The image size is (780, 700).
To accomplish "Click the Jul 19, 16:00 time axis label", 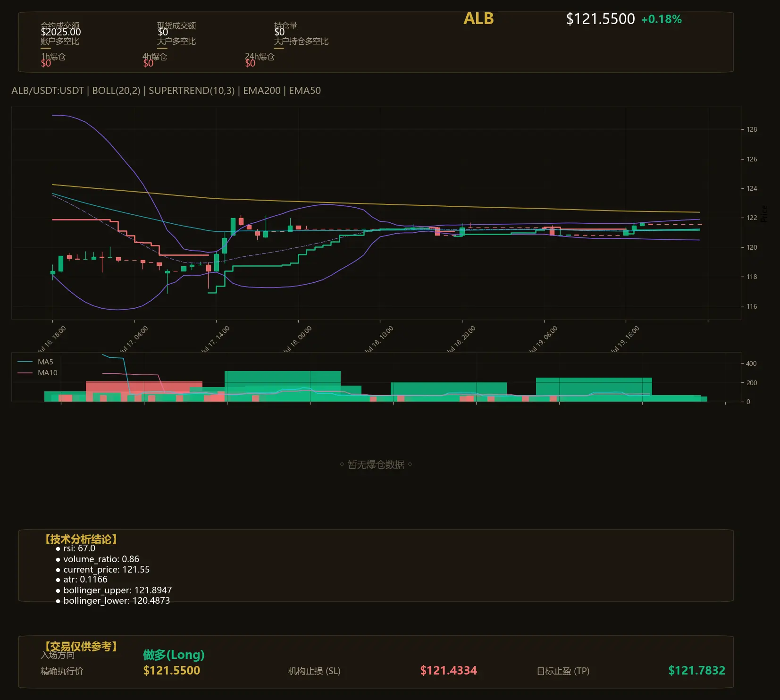I will point(625,339).
